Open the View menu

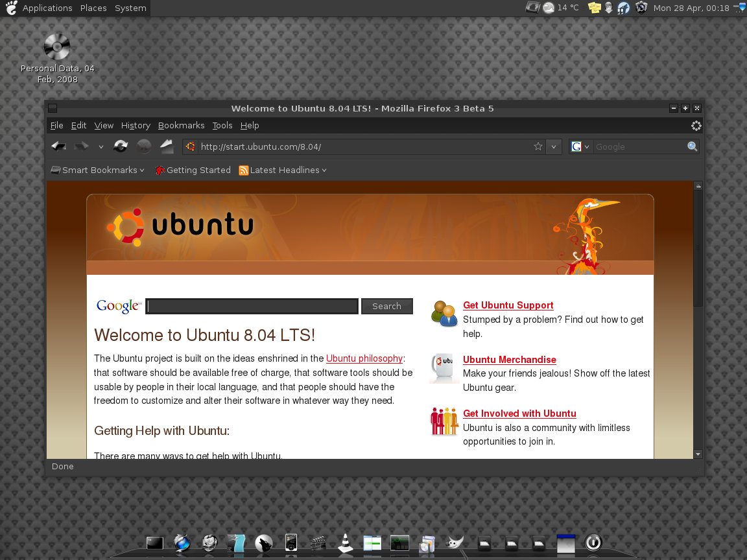(104, 125)
